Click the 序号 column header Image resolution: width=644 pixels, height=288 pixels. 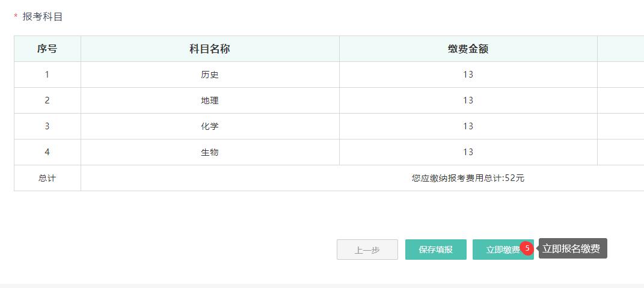48,49
